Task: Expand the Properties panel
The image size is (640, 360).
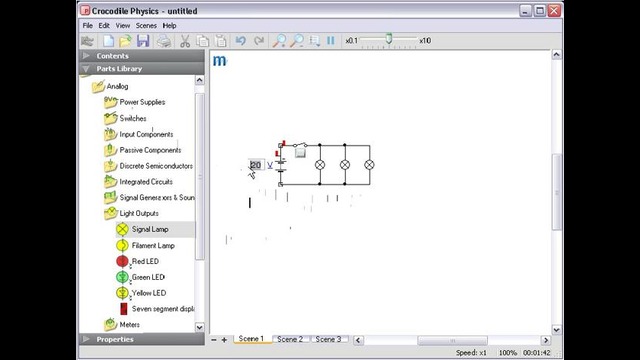Action: click(142, 339)
